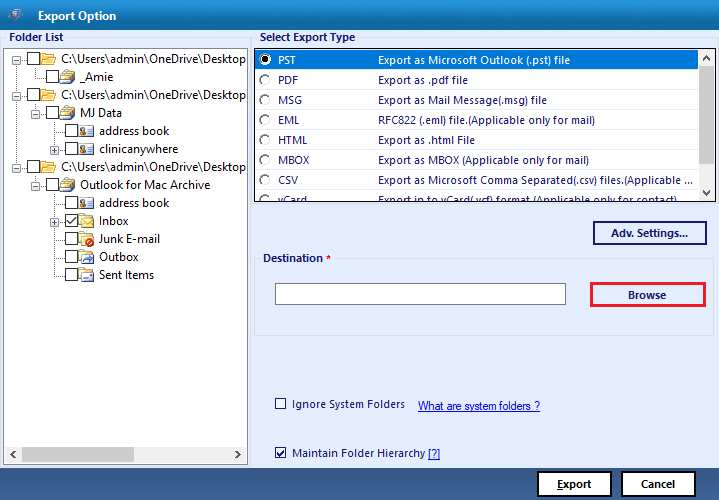719x500 pixels.
Task: Check the _Amie folder checkbox
Action: [x=52, y=77]
